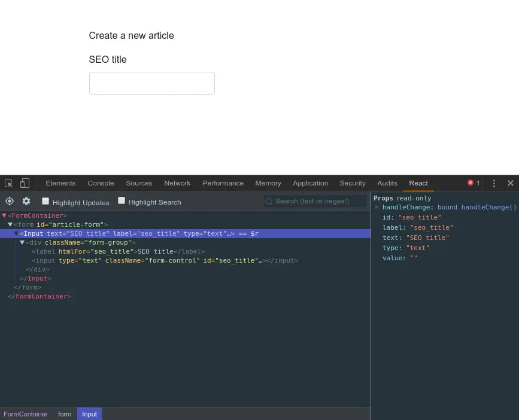Expand the handleChange prop in Props panel
Screen dimensions: 519x420
(377, 207)
